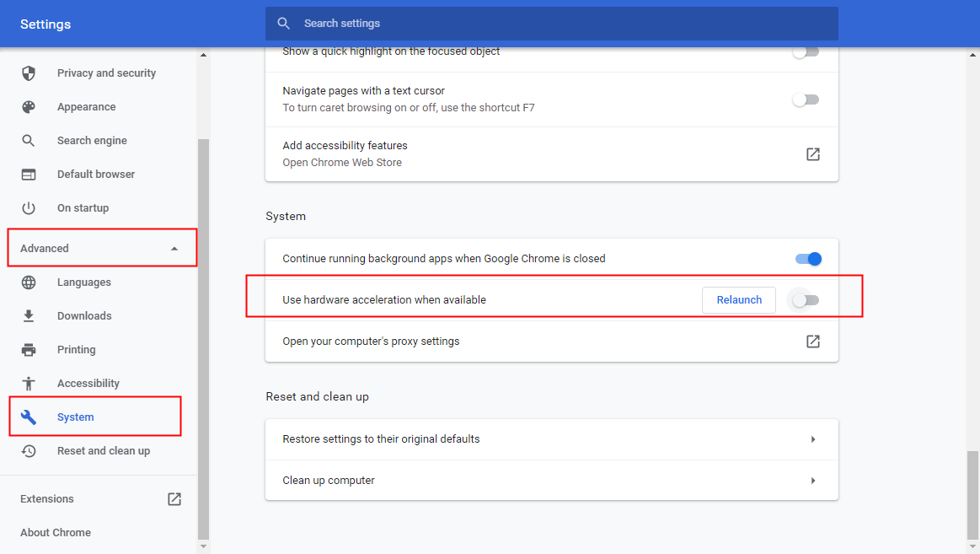
Task: Open Chrome Web Store accessibility features link icon
Action: [812, 154]
